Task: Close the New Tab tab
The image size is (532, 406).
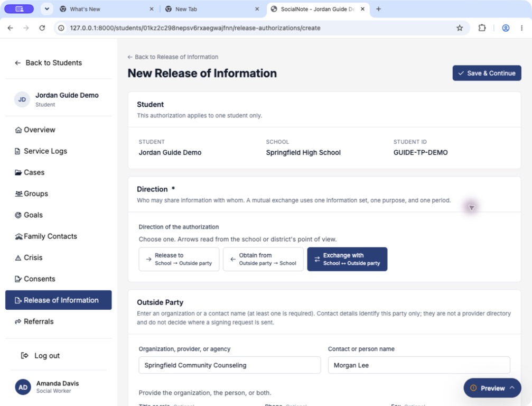Action: click(257, 9)
